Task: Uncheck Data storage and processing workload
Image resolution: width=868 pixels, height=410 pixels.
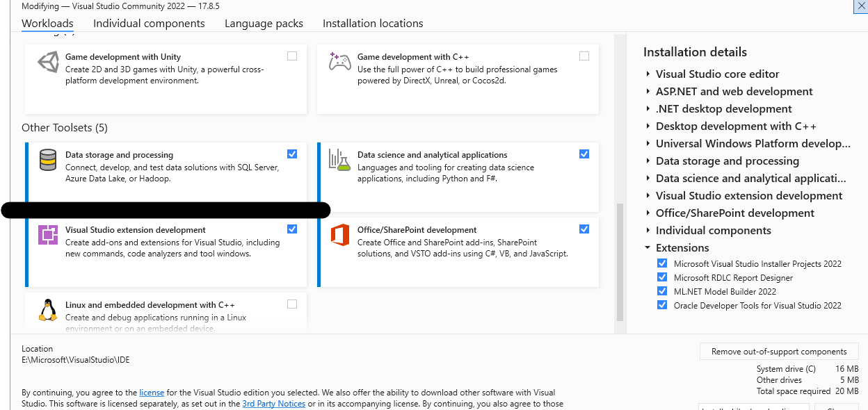Action: click(292, 154)
